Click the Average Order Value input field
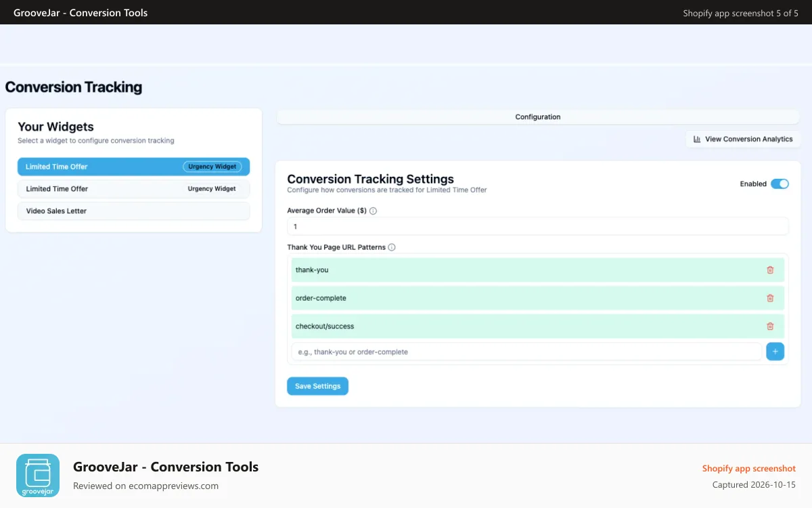This screenshot has height=508, width=812. (538, 226)
